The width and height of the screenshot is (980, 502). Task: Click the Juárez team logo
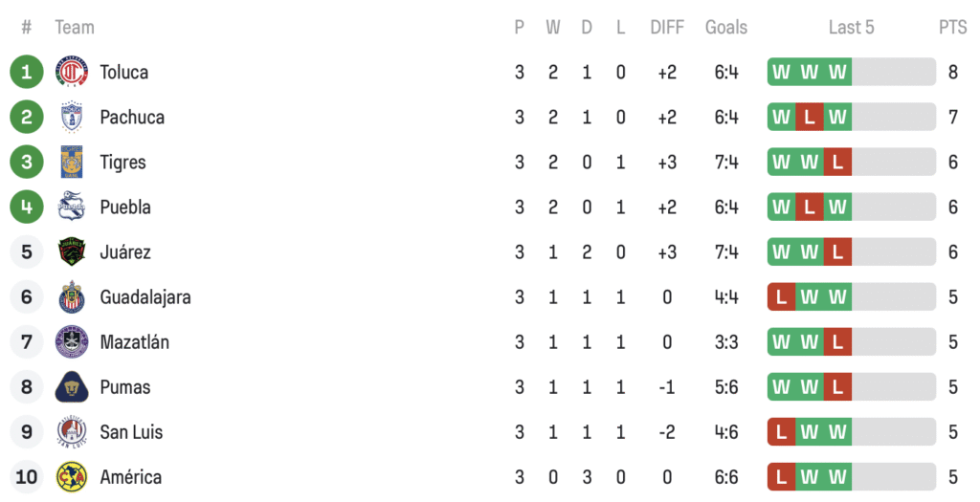click(72, 251)
